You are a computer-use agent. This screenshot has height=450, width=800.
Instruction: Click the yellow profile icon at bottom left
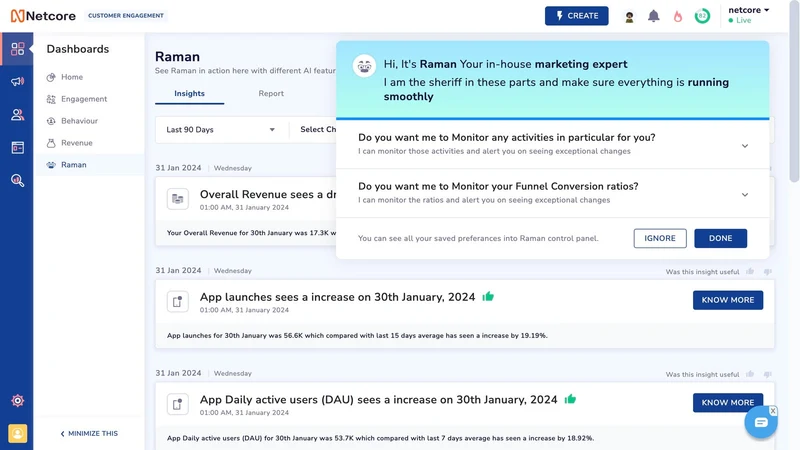pyautogui.click(x=17, y=433)
